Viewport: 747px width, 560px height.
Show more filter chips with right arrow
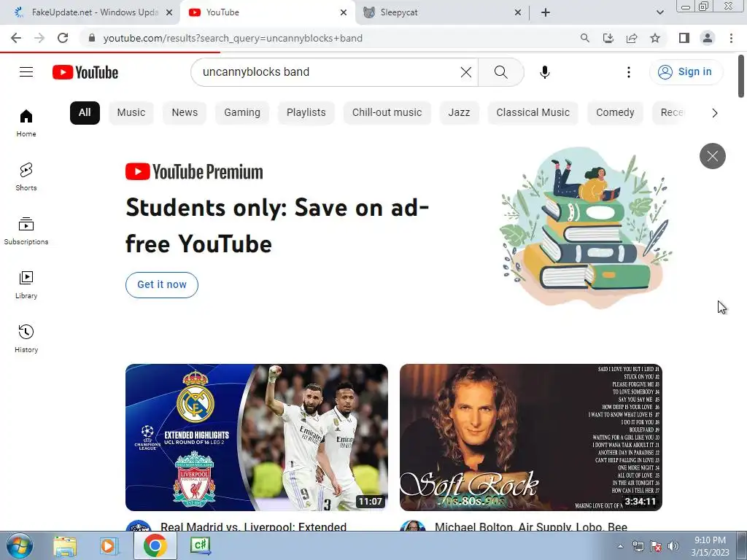point(714,113)
